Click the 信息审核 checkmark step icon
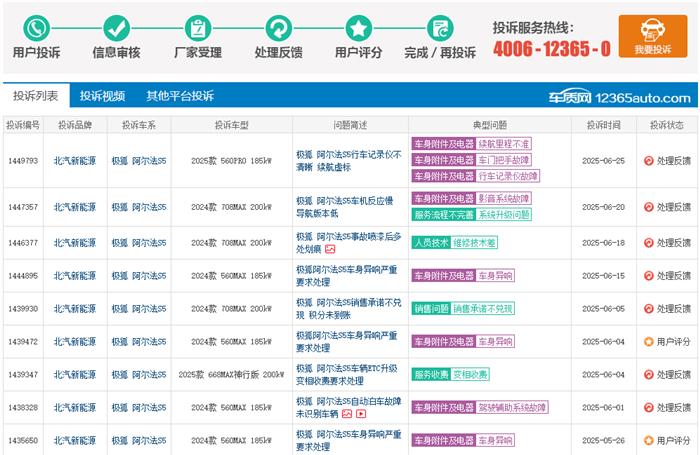This screenshot has height=455, width=700. point(117,28)
